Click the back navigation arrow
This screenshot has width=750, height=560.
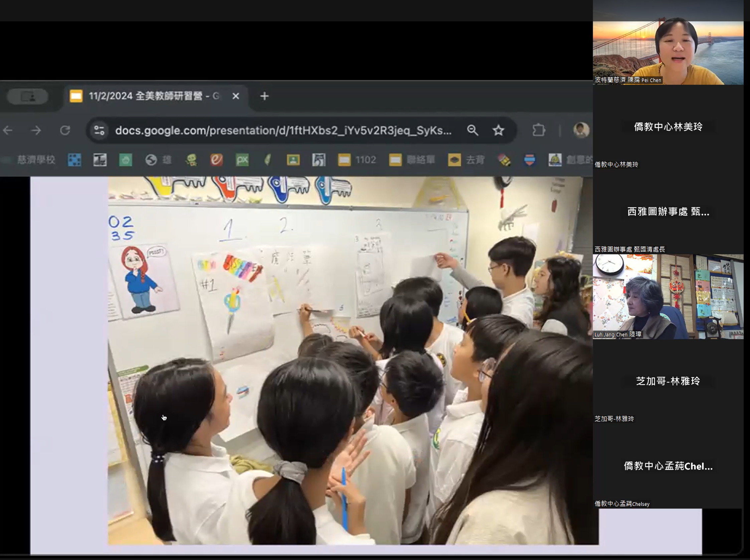[8, 131]
